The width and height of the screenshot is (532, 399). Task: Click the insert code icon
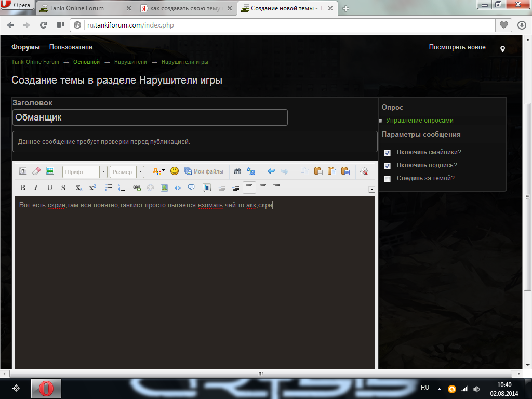[178, 188]
